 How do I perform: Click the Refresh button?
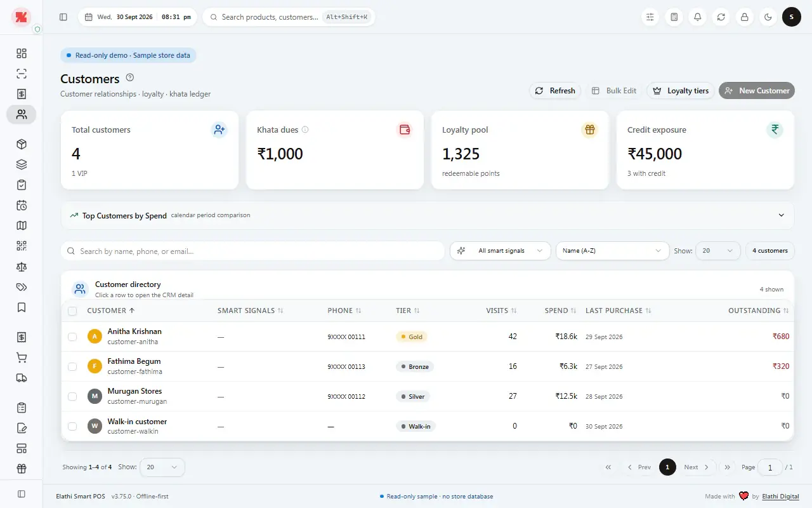[x=555, y=91]
